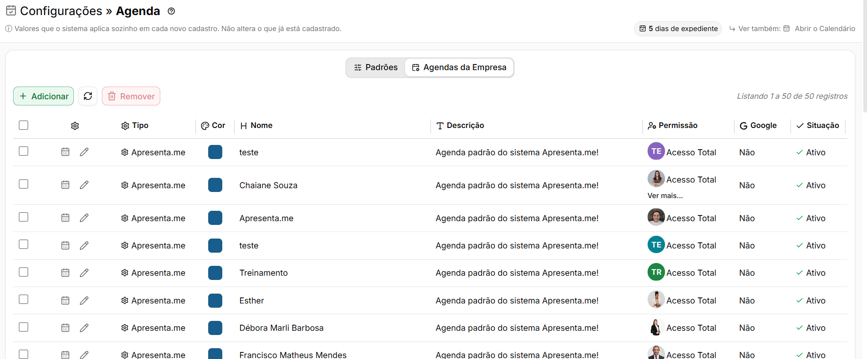
Task: Click the pencil edit icon for Chaiane Souza
Action: click(84, 185)
